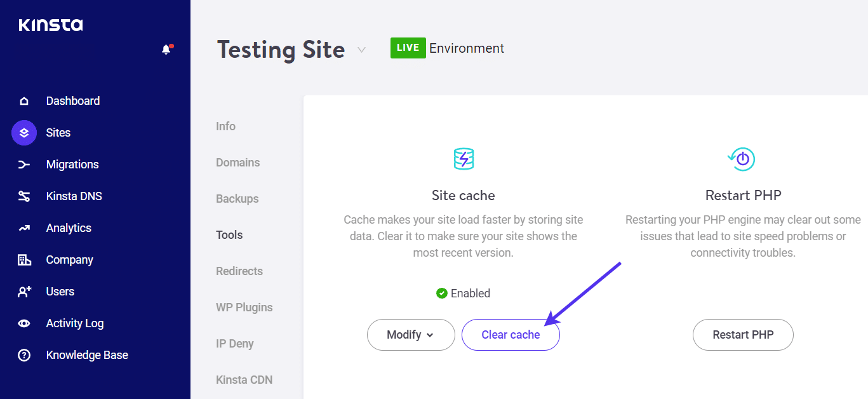Click the green LIVE environment badge

click(x=408, y=48)
